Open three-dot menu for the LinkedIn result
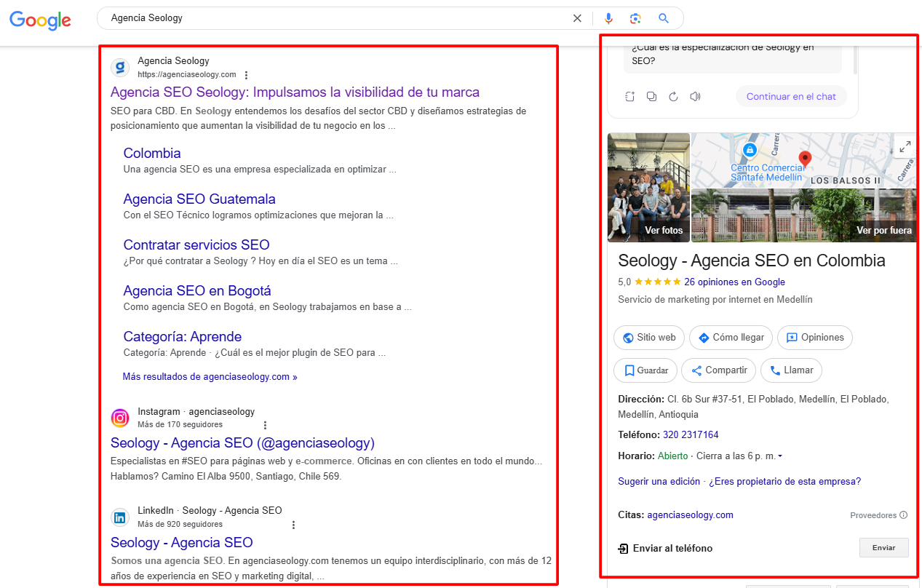The width and height of the screenshot is (922, 588). coord(293,525)
